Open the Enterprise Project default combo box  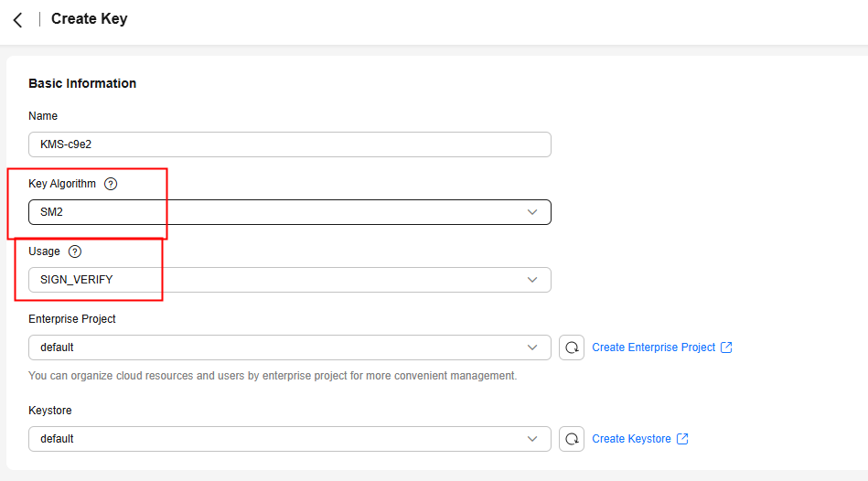coord(290,347)
